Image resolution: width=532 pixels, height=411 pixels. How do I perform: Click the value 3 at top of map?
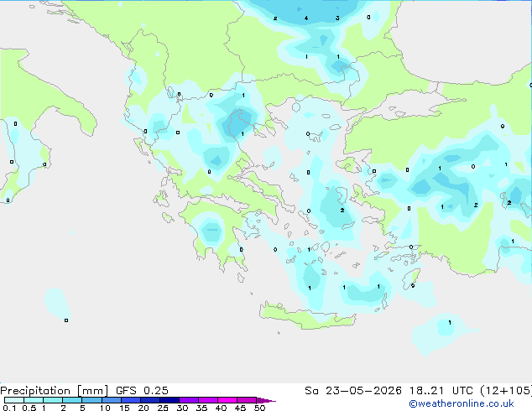(x=337, y=18)
